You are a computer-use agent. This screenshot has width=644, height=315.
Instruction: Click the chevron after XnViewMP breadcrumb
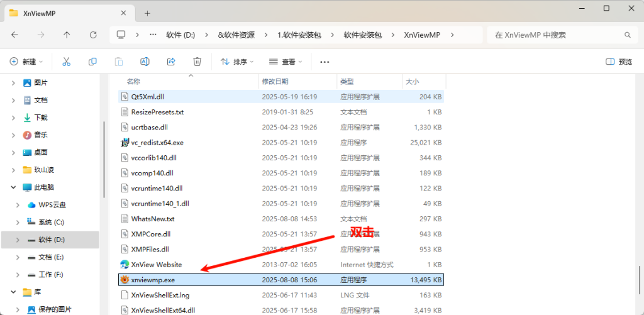click(452, 35)
